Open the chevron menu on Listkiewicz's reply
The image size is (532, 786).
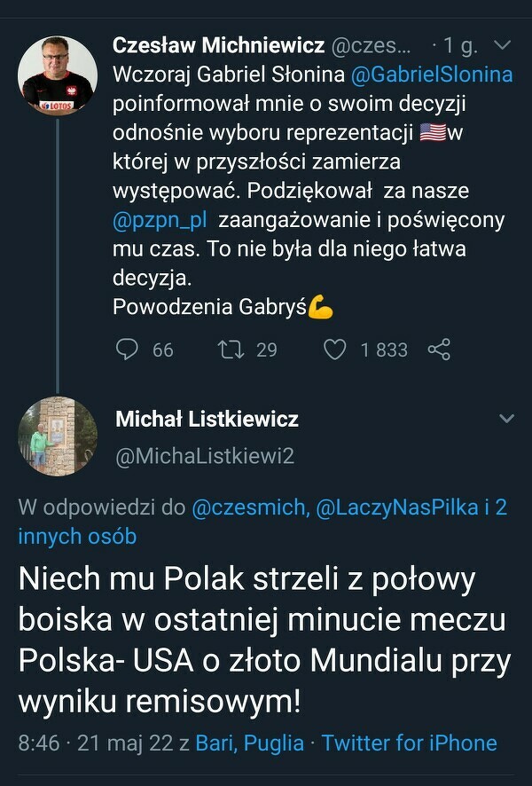click(x=506, y=418)
